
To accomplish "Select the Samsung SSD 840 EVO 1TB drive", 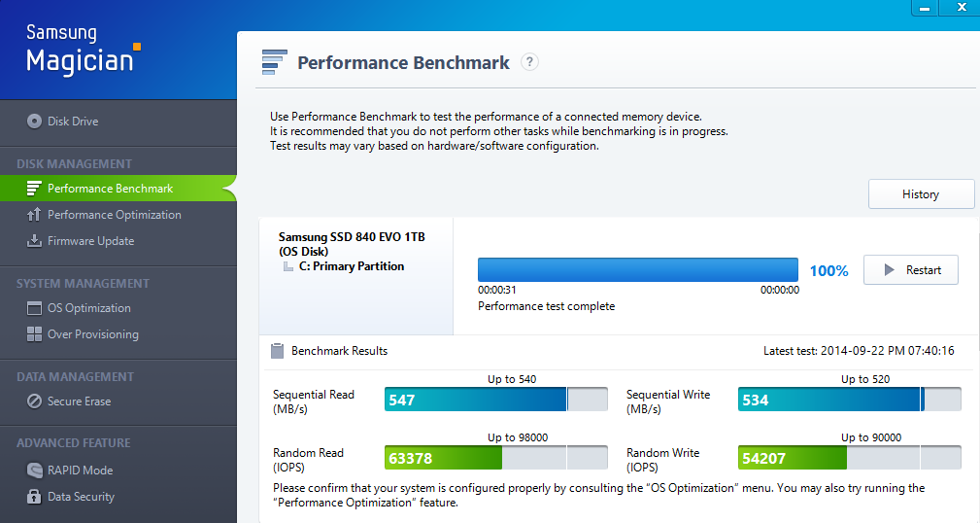I will [x=352, y=244].
